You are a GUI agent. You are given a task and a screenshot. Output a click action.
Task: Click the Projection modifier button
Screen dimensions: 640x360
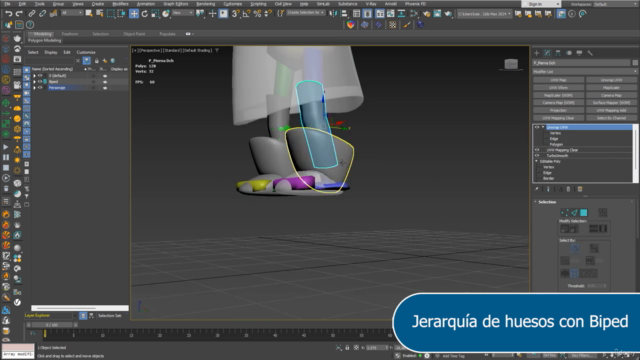click(x=558, y=110)
